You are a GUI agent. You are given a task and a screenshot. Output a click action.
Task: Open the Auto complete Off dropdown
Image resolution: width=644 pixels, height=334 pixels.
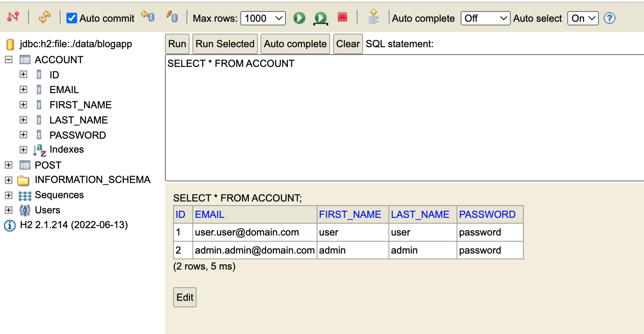tap(485, 18)
